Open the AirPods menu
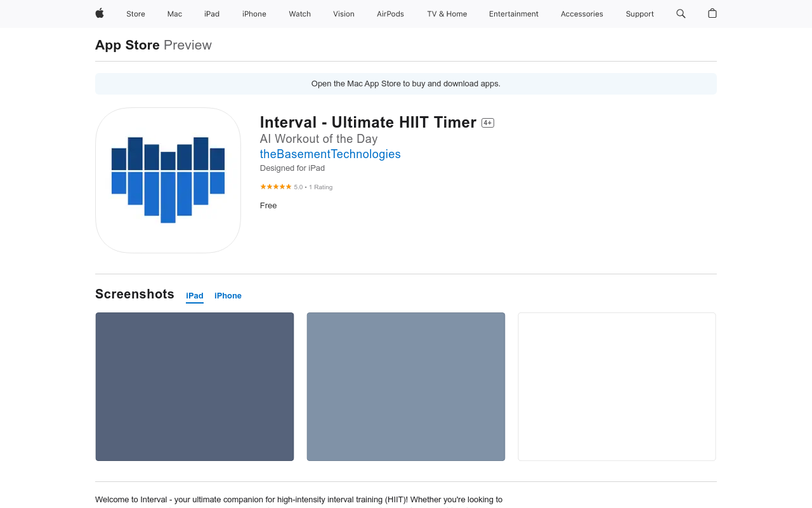The height and width of the screenshot is (508, 812). [x=390, y=14]
